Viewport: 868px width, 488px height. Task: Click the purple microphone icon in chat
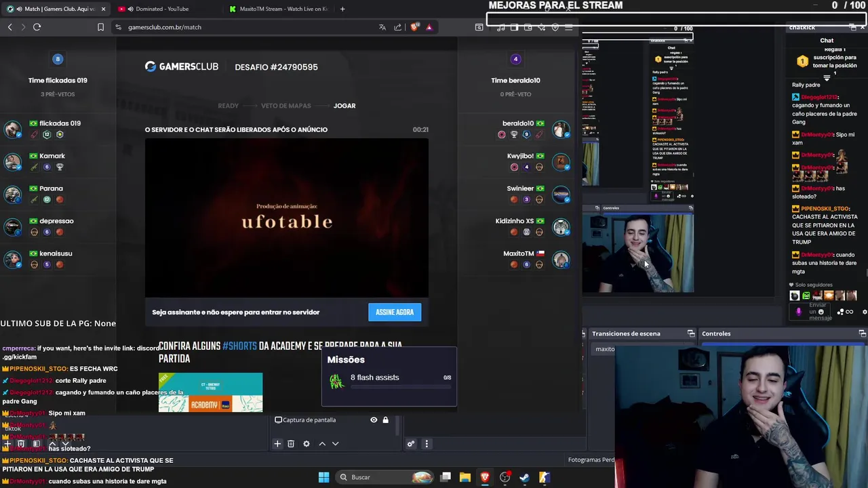click(798, 312)
